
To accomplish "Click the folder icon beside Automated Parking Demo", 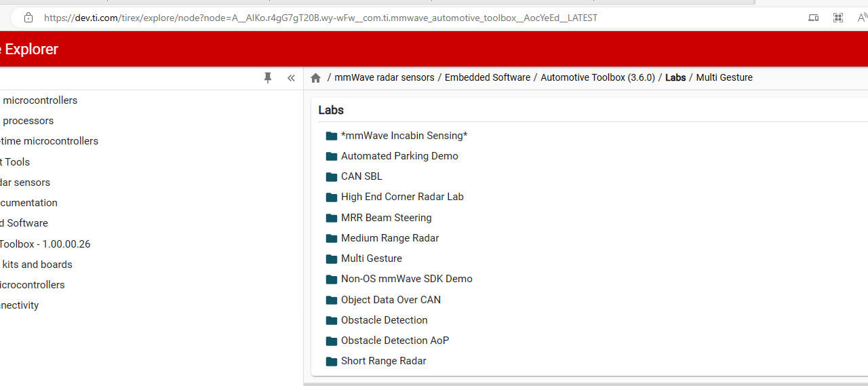I will (332, 156).
